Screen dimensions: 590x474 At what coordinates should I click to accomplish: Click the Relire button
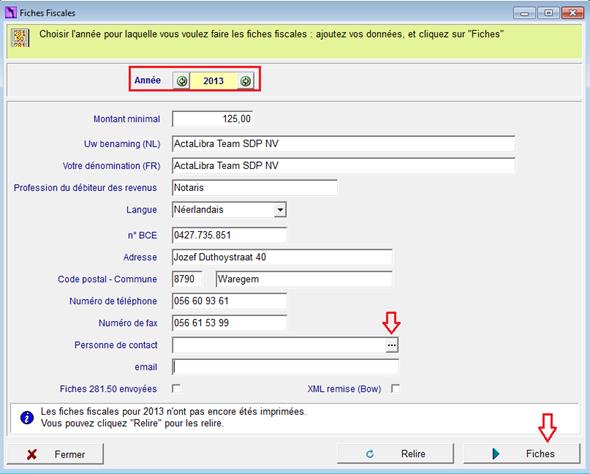(x=395, y=454)
